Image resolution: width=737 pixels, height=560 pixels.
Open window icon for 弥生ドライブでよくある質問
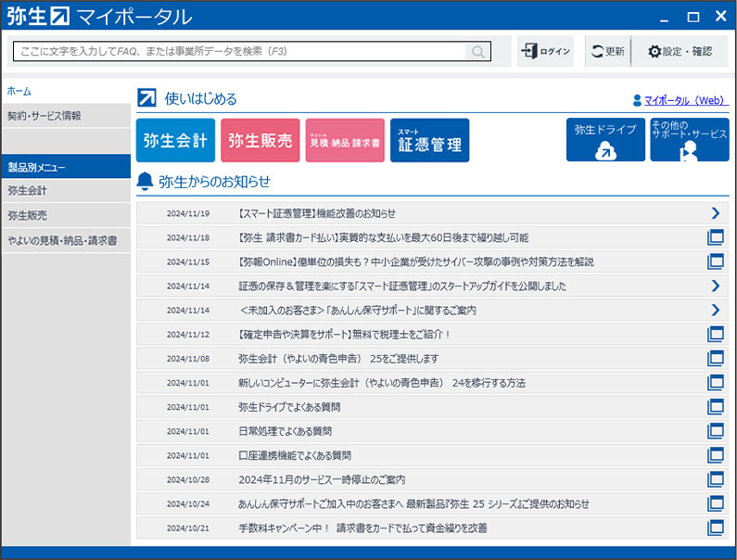(x=716, y=407)
